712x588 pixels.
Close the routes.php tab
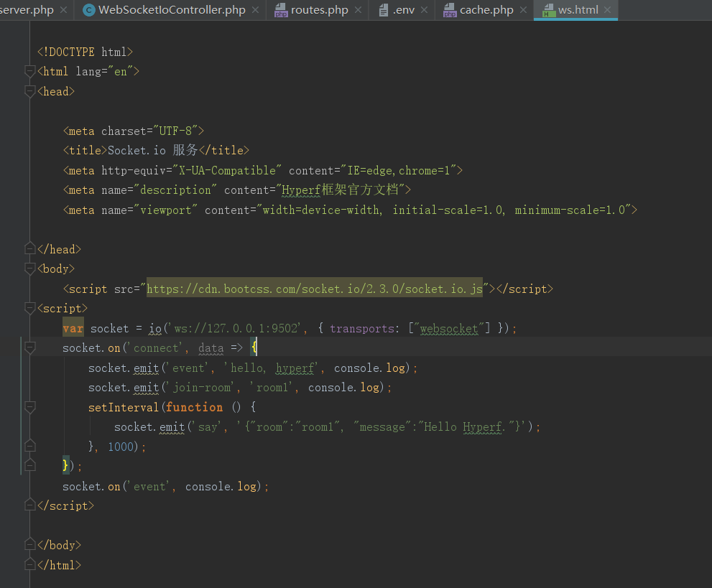coord(359,9)
